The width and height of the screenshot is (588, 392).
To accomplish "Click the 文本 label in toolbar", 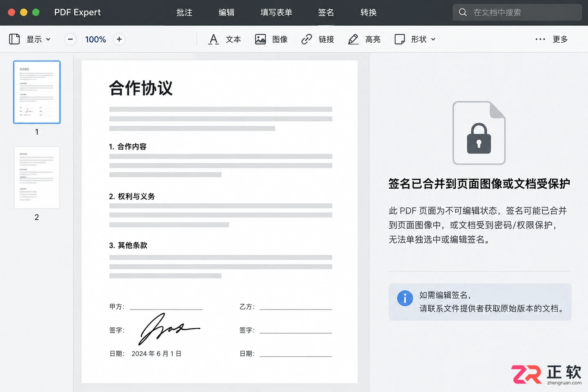I will pyautogui.click(x=234, y=39).
